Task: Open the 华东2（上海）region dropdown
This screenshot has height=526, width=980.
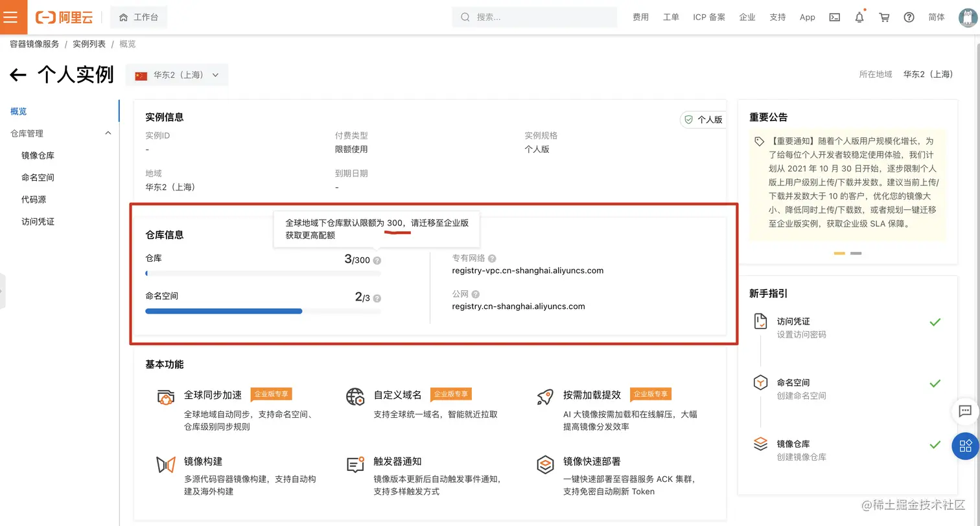Action: (177, 74)
